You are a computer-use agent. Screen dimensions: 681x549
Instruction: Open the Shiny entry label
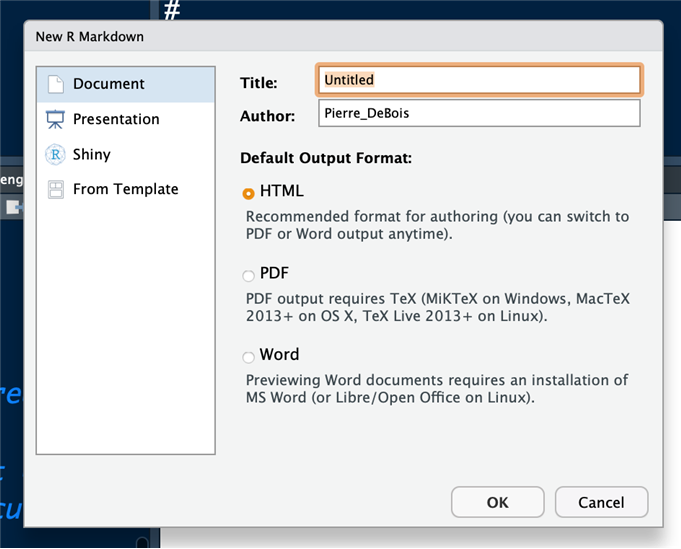[92, 154]
